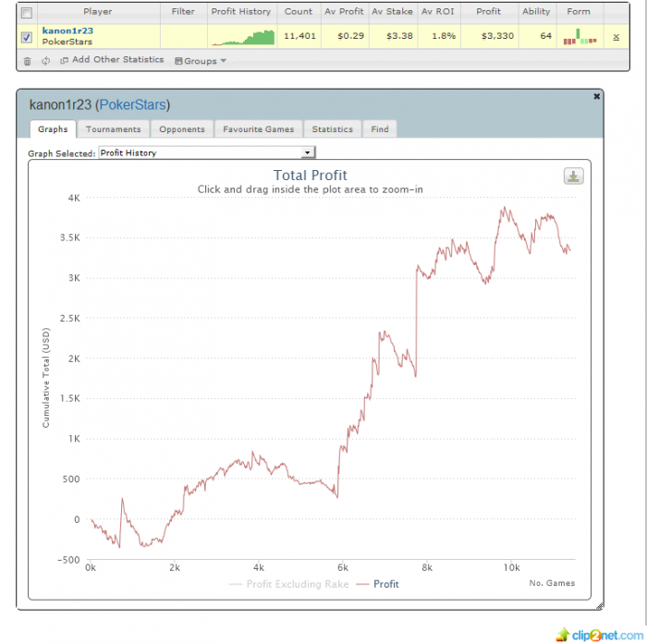Switch to the Find tab
647x644 pixels.
(x=380, y=129)
